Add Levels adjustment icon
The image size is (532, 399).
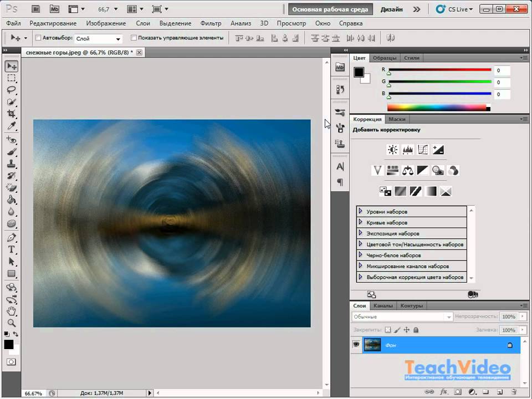[x=407, y=150]
